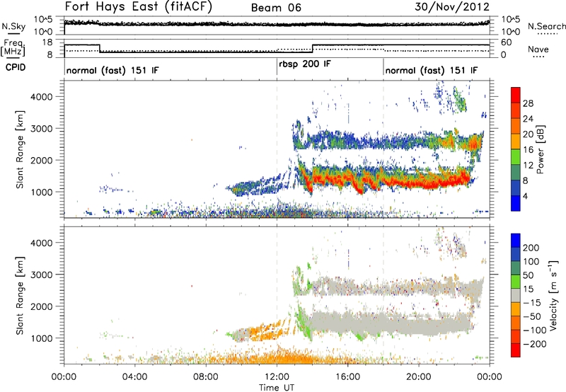
Task: Click the '-15' velocity colorbar label
Action: (531, 303)
